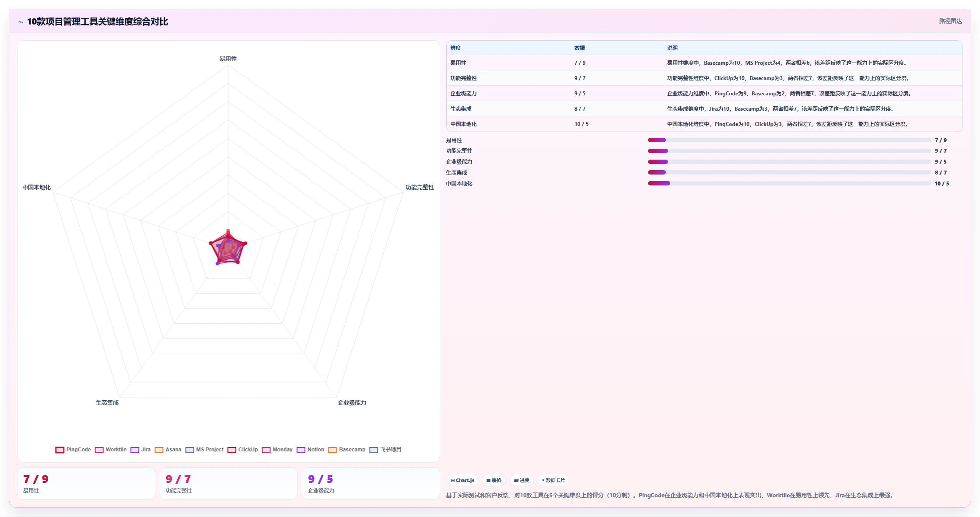980x517 pixels.
Task: Toggle PingCode dataset in chart legend
Action: point(73,450)
